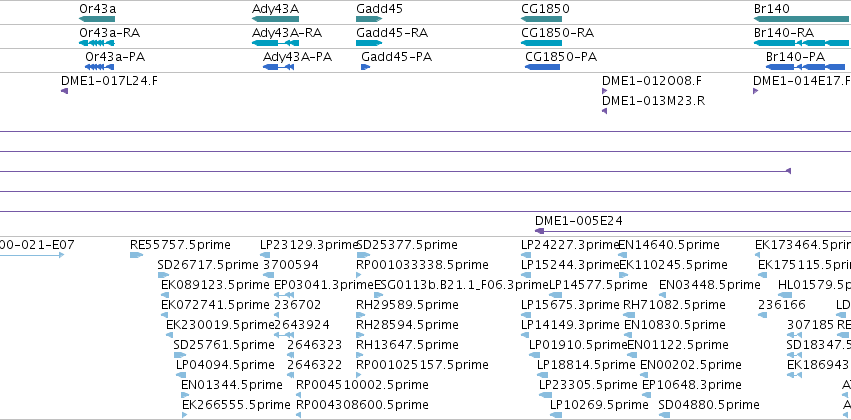Click the RP004510002.5prime label

[x=363, y=385]
